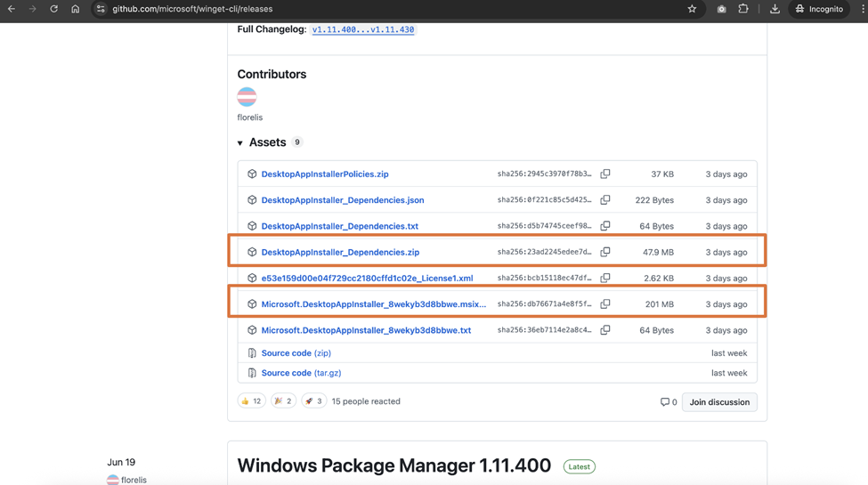Click package icon beside Dependencies.json
Screen dimensions: 868x485
pos(252,200)
